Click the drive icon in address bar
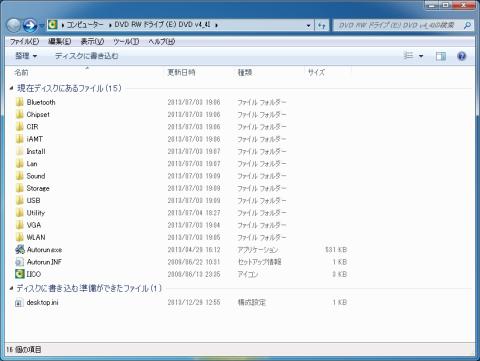 coord(52,25)
